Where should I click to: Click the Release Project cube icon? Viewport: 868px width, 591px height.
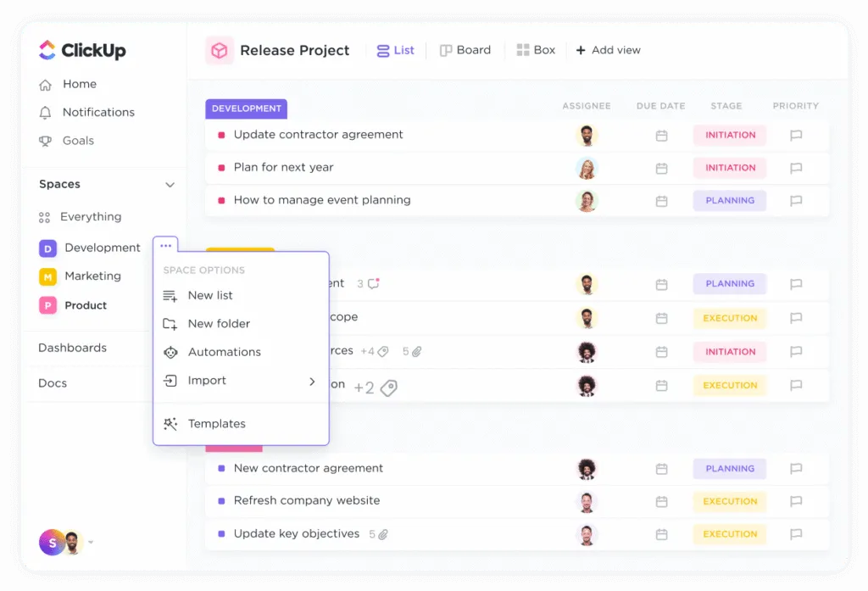pyautogui.click(x=220, y=50)
